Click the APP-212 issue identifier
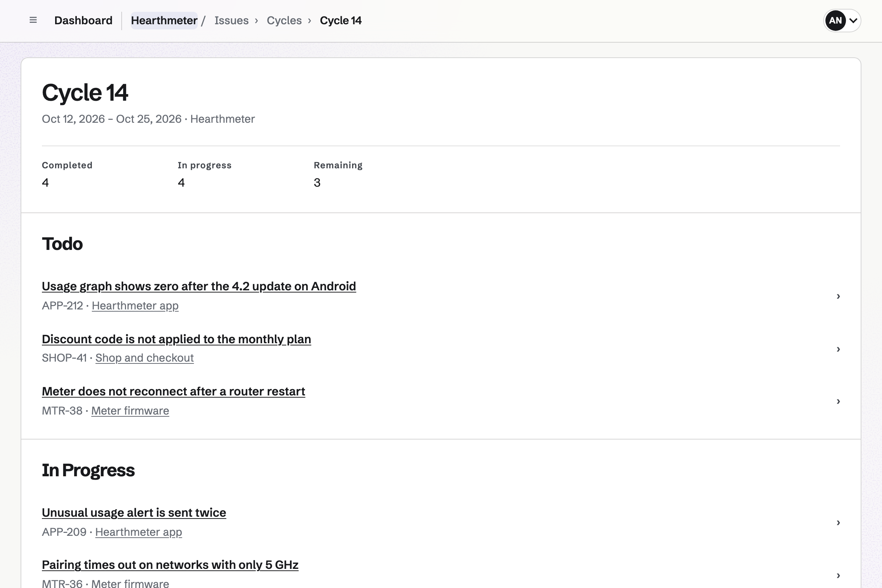The width and height of the screenshot is (882, 588). [62, 306]
